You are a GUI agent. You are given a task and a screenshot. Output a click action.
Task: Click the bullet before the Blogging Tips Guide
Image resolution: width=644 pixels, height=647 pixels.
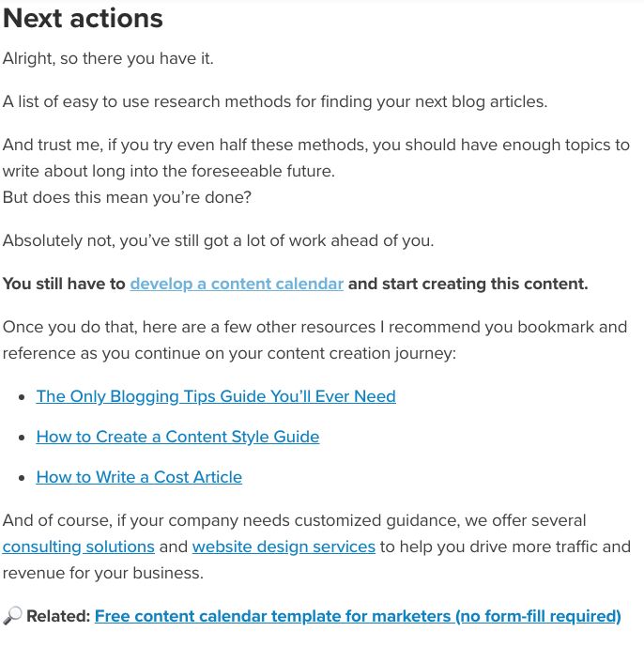click(x=23, y=397)
